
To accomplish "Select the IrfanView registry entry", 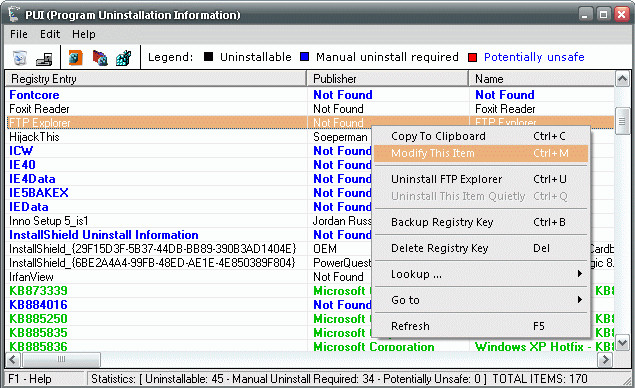I will (x=31, y=277).
